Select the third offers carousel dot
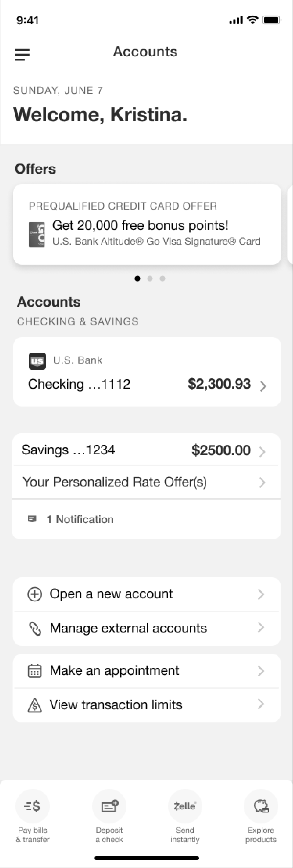This screenshot has width=293, height=868. [162, 278]
